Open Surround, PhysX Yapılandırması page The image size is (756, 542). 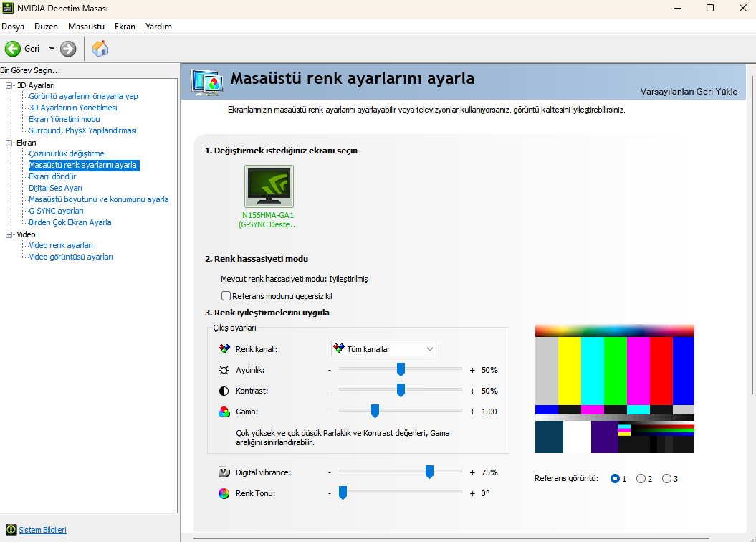coord(82,130)
